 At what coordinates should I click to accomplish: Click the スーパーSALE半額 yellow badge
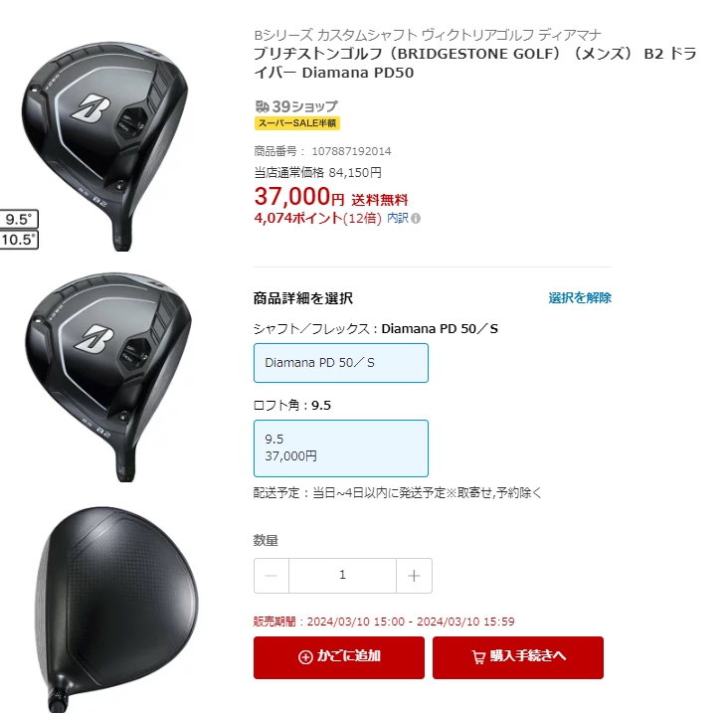click(297, 123)
